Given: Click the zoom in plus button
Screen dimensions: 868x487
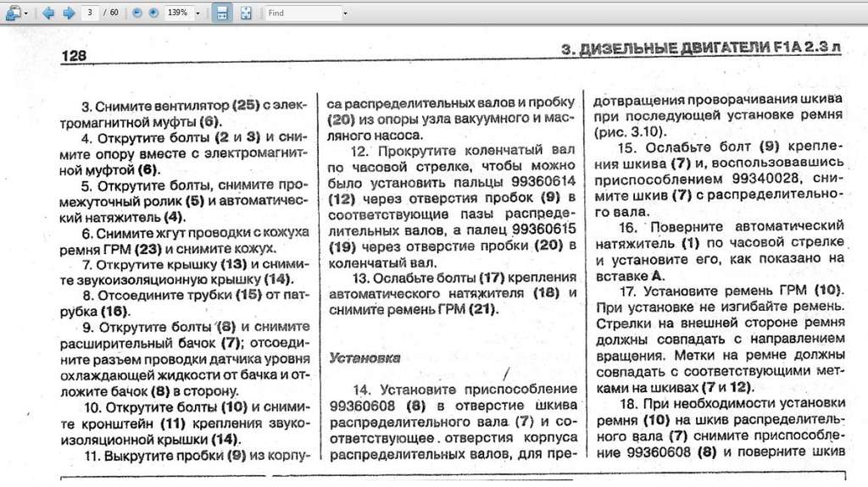Looking at the screenshot, I should coord(154,13).
